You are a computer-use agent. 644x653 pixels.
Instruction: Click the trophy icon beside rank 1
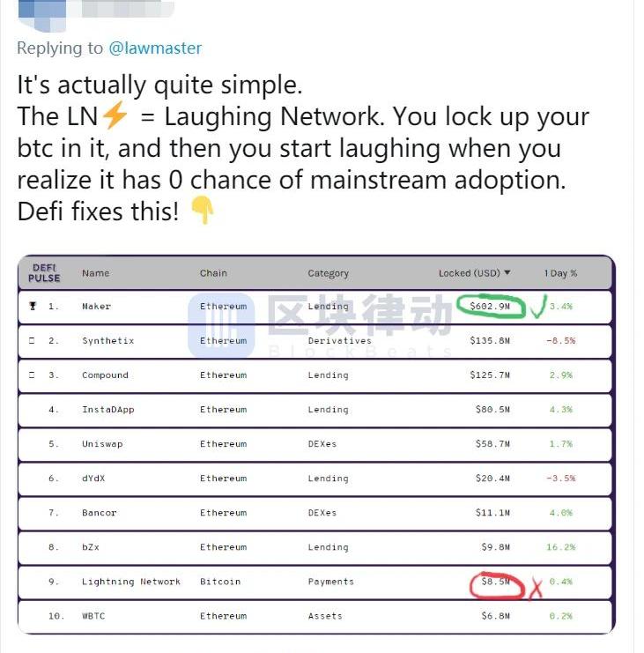tap(33, 307)
